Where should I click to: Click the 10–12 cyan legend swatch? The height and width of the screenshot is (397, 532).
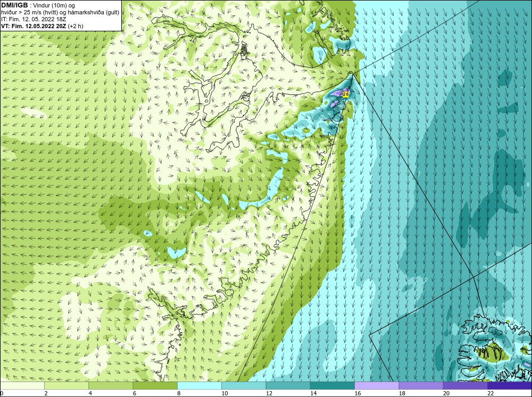pos(244,386)
